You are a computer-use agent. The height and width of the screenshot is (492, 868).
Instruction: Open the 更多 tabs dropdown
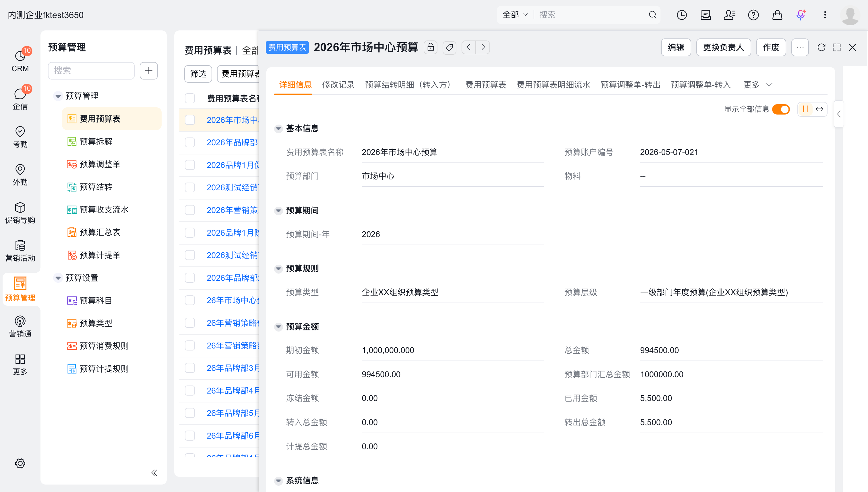(x=757, y=84)
